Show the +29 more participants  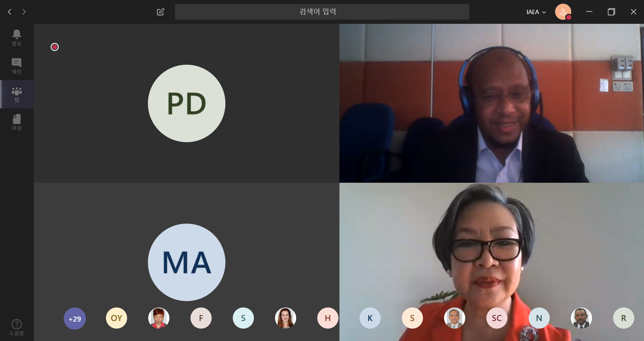point(74,319)
